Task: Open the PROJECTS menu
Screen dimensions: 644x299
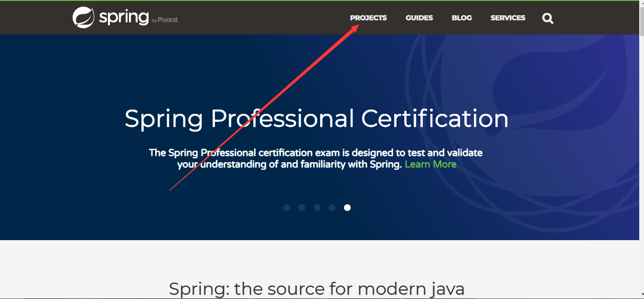Action: click(368, 18)
